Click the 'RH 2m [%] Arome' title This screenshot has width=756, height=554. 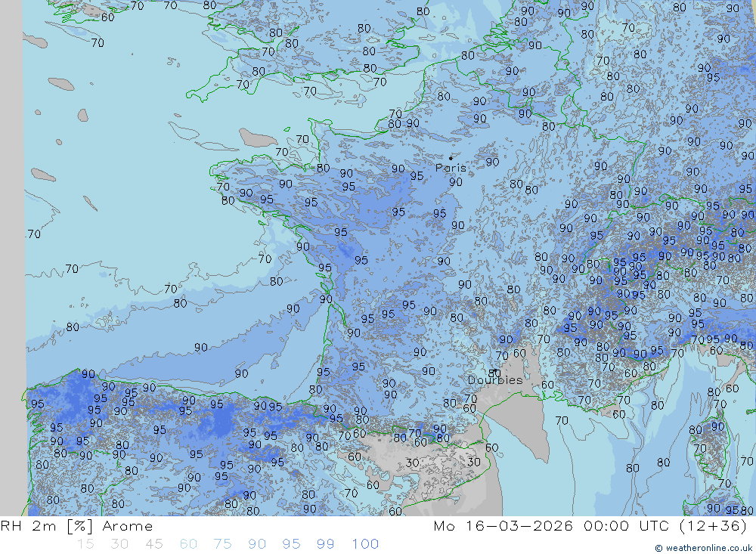click(76, 526)
